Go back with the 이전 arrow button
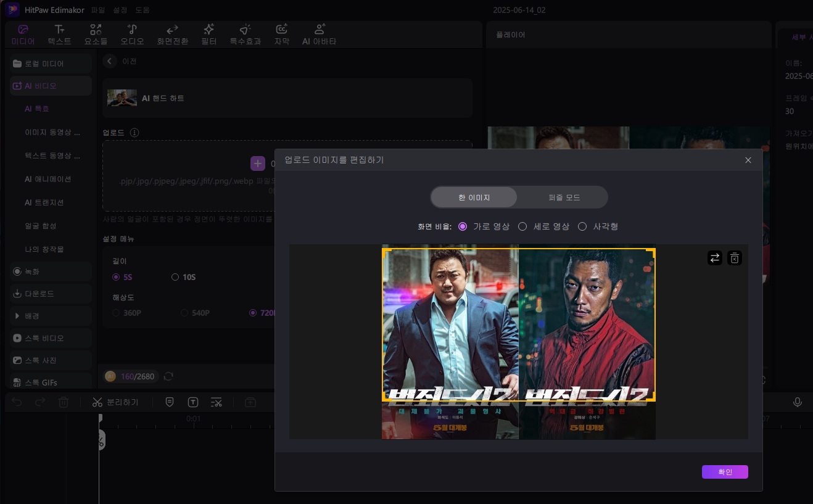The image size is (813, 504). point(110,61)
